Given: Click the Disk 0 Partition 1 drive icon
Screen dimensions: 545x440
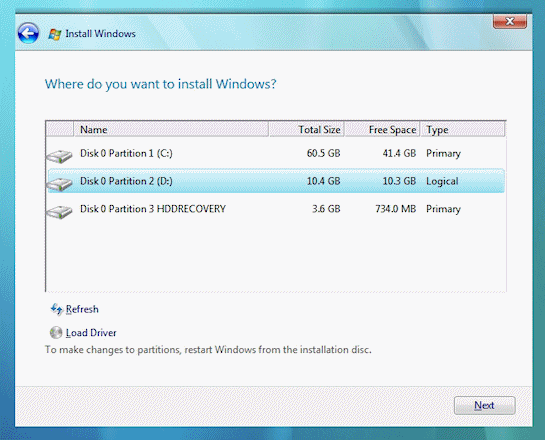Looking at the screenshot, I should point(59,156).
